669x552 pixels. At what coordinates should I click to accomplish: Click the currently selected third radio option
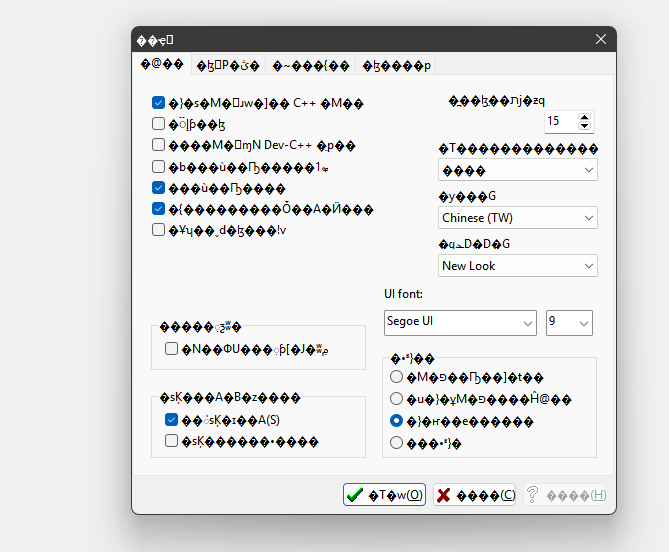(396, 421)
